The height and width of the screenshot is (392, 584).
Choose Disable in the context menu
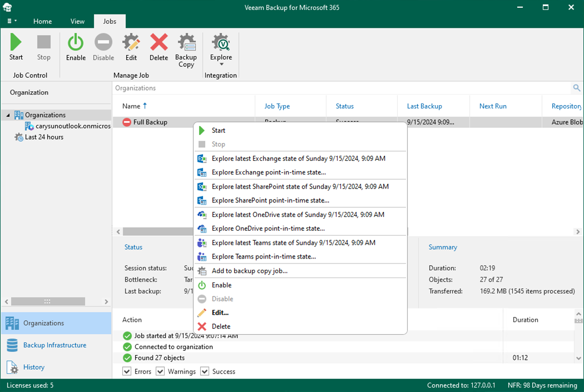[x=300, y=299]
